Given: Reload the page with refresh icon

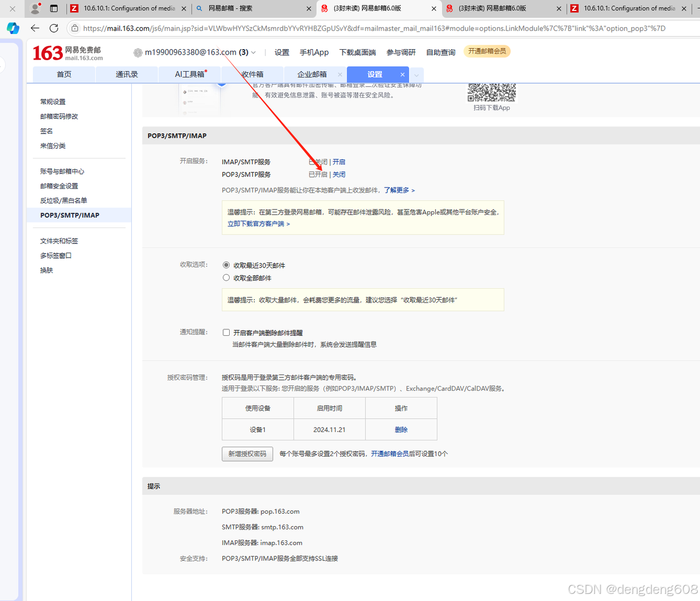Looking at the screenshot, I should tap(54, 28).
